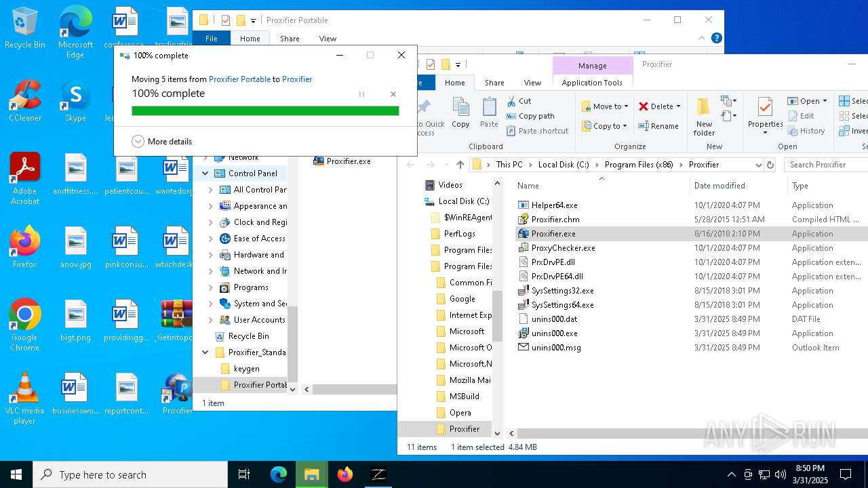Select the unins000.exe file
Viewport: 868px width, 488px height.
pyautogui.click(x=554, y=333)
